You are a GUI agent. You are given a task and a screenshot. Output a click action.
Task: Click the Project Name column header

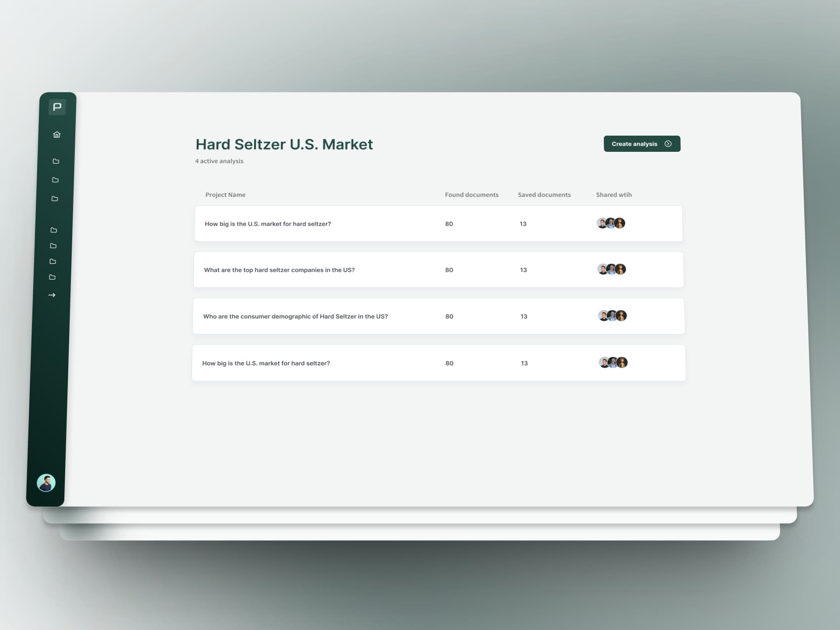tap(225, 195)
